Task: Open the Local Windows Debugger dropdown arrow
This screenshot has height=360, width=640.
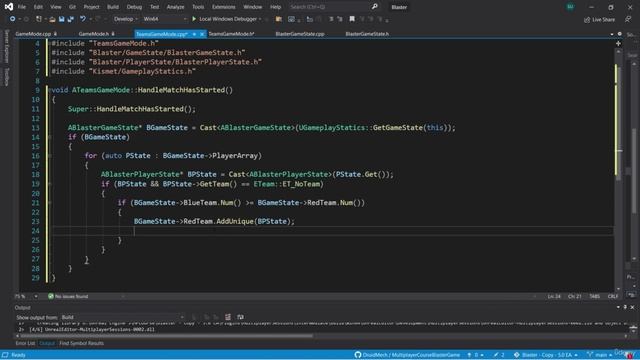Action: point(260,19)
